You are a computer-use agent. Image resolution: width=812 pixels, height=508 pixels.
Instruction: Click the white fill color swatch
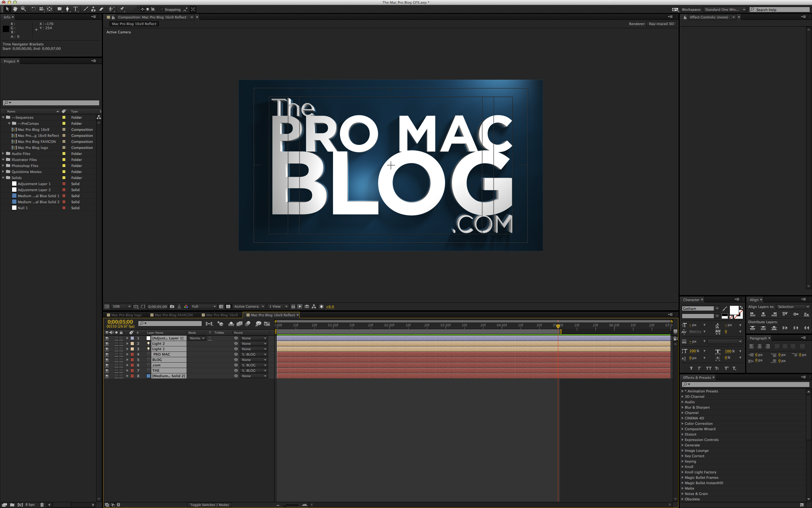734,310
